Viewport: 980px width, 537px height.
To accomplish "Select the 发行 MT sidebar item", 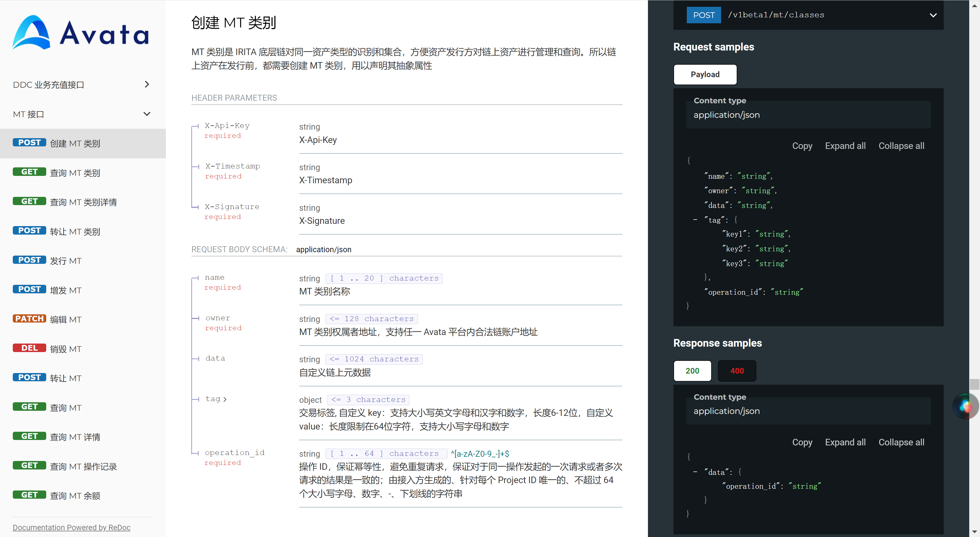I will tap(83, 260).
